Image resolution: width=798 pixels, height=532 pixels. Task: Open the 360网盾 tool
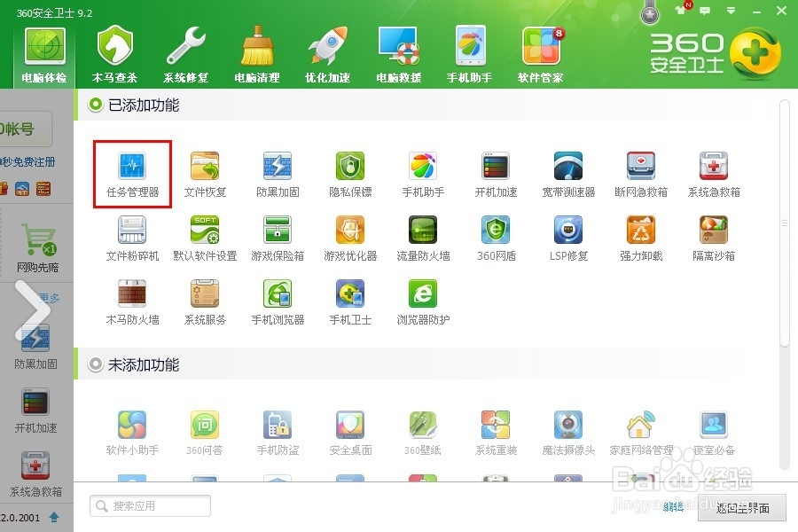[496, 239]
